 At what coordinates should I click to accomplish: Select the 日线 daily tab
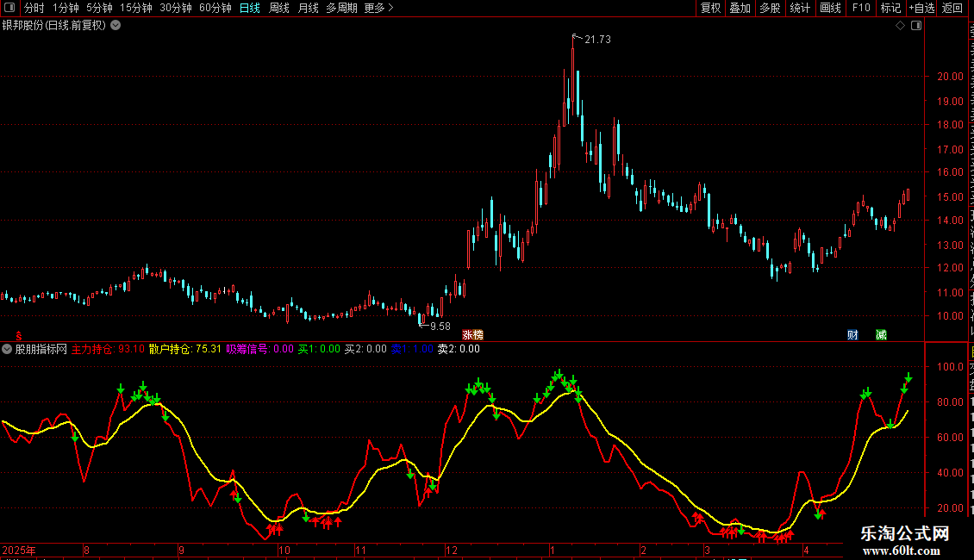pos(250,8)
